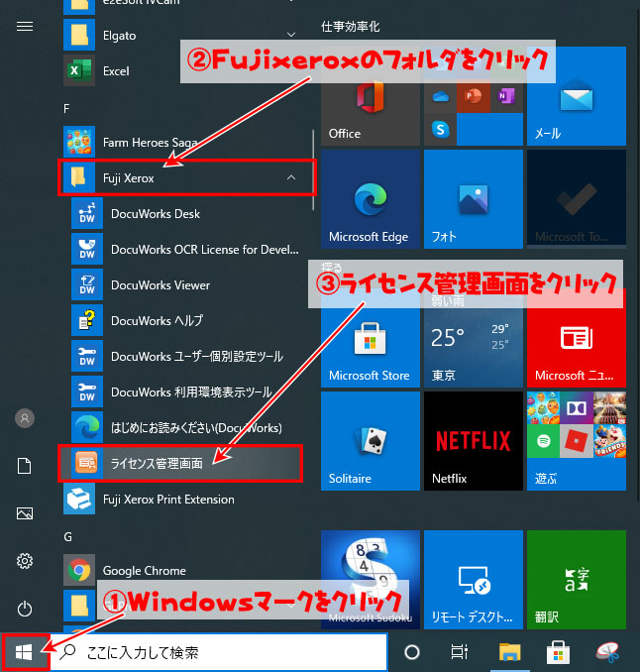The width and height of the screenshot is (640, 672).
Task: Click the 仕事効率化 group title
Action: click(350, 27)
